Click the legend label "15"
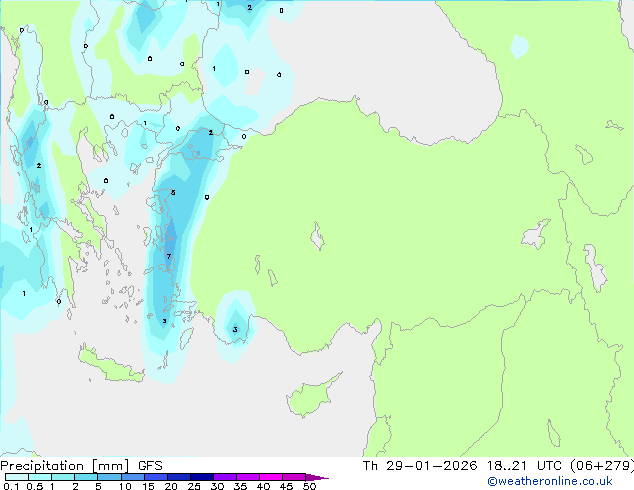Viewport: 634px width, 490px height. tap(148, 486)
